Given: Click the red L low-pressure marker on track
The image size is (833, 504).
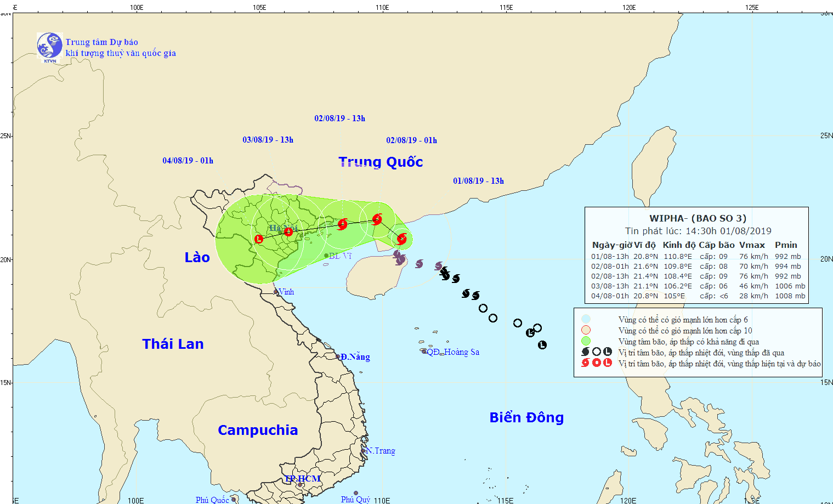Looking at the screenshot, I should [x=259, y=239].
